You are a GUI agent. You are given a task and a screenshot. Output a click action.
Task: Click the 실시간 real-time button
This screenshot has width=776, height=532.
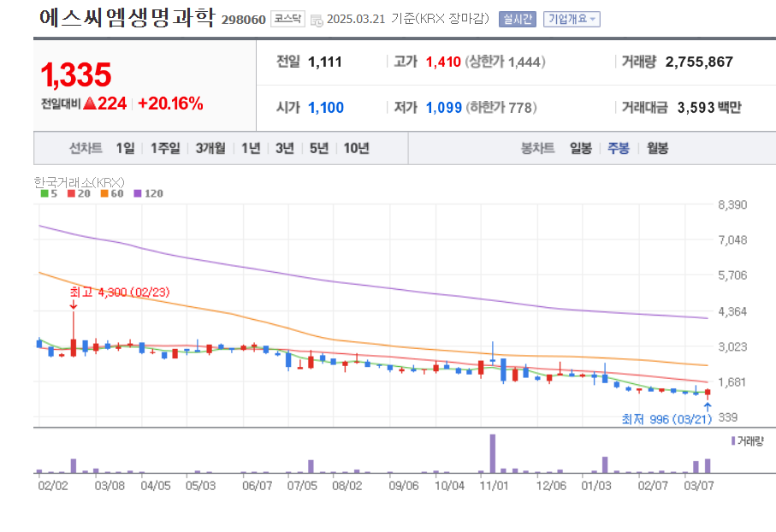click(517, 20)
